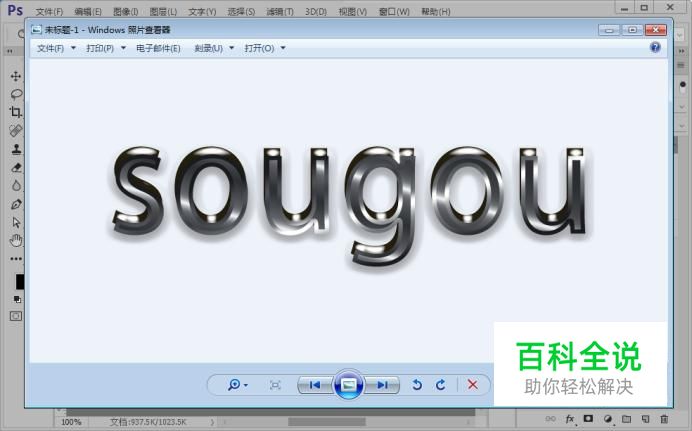Screen dimensions: 692x431
Task: Open Photoshop 帮助(H) menu
Action: tap(436, 12)
